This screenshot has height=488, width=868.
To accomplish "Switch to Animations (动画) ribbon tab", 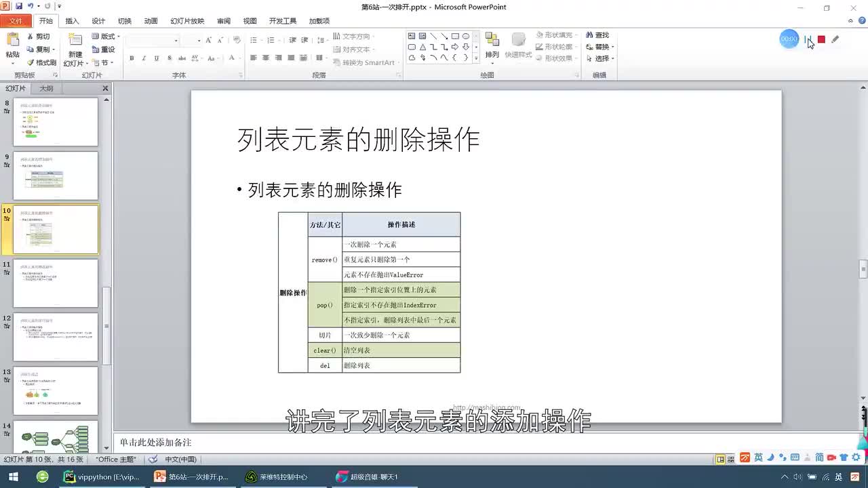I will pos(151,21).
